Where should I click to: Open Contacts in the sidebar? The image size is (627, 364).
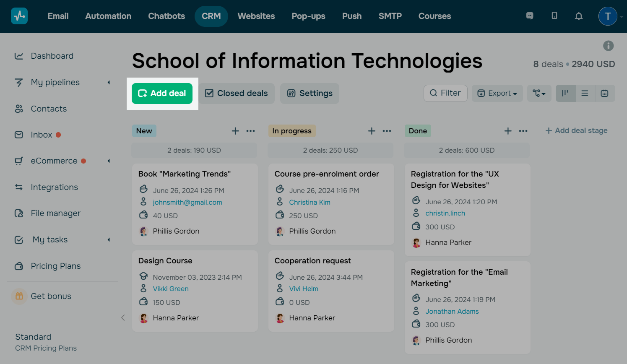pyautogui.click(x=49, y=109)
